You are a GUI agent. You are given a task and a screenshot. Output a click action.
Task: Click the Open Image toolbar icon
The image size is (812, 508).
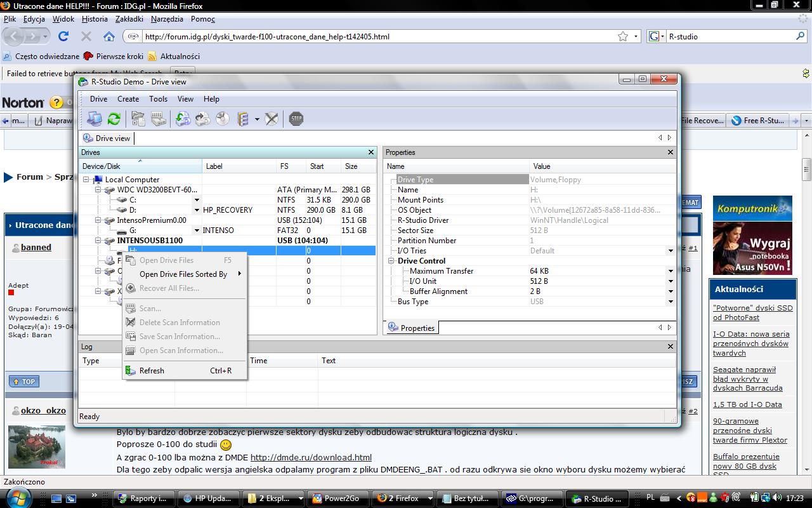pos(202,118)
